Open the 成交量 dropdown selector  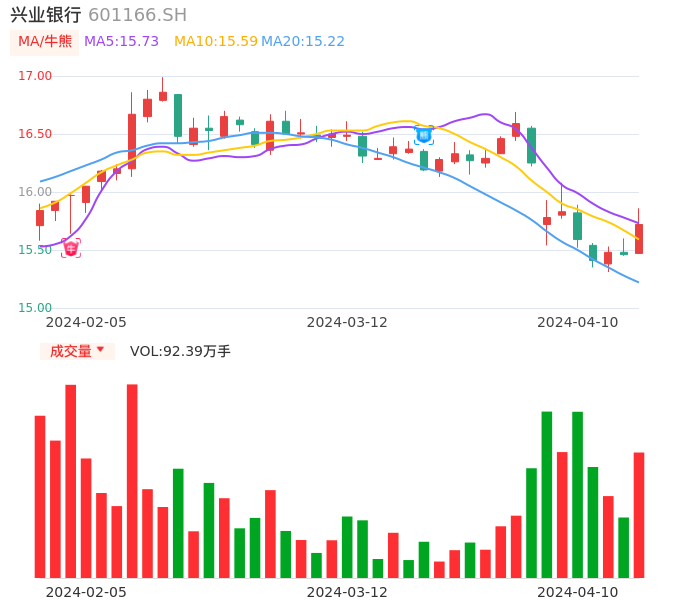click(77, 351)
